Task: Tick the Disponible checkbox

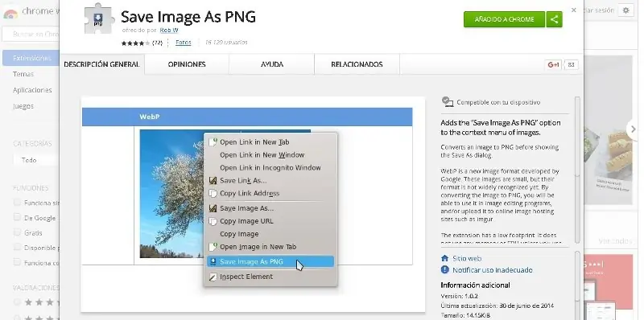Action: (17, 247)
